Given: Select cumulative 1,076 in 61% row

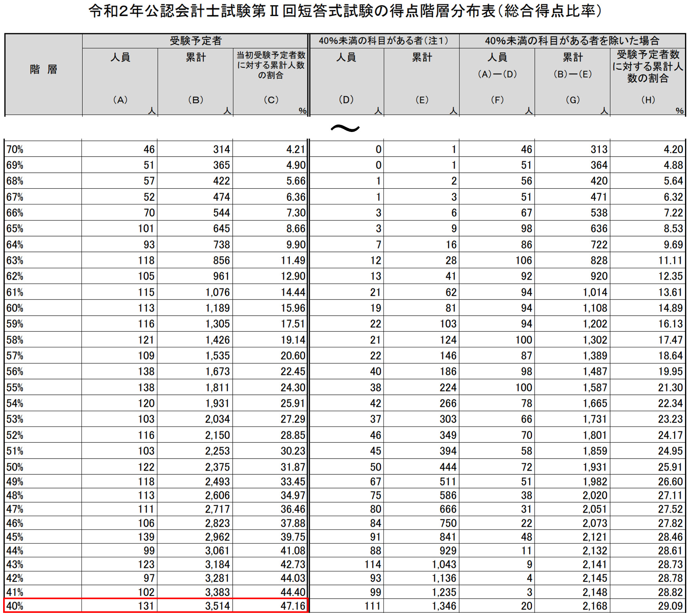Looking at the screenshot, I should click(218, 292).
